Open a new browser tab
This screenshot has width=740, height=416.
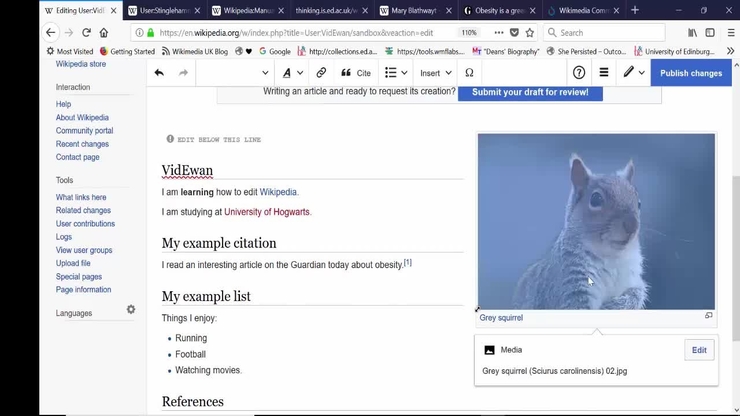pyautogui.click(x=635, y=10)
